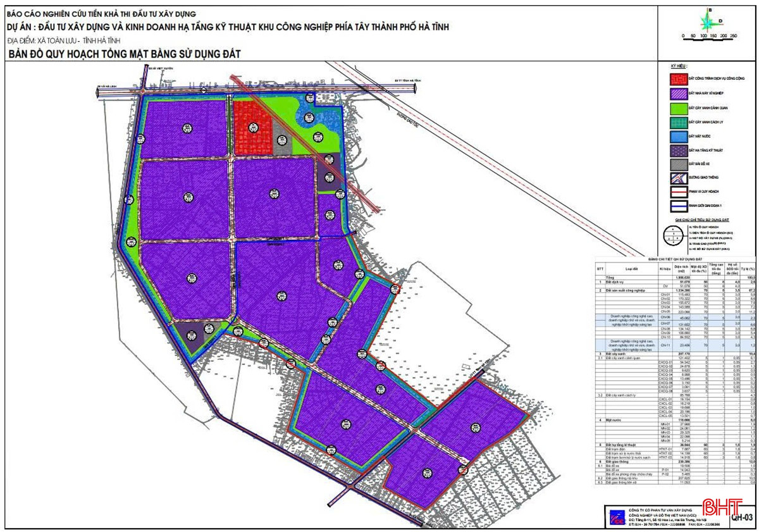Click the 'BẢN ĐỒ QUY HOẠCH TỔNG MẶT BẰNG' title
The height and width of the screenshot is (532, 759).
[125, 54]
